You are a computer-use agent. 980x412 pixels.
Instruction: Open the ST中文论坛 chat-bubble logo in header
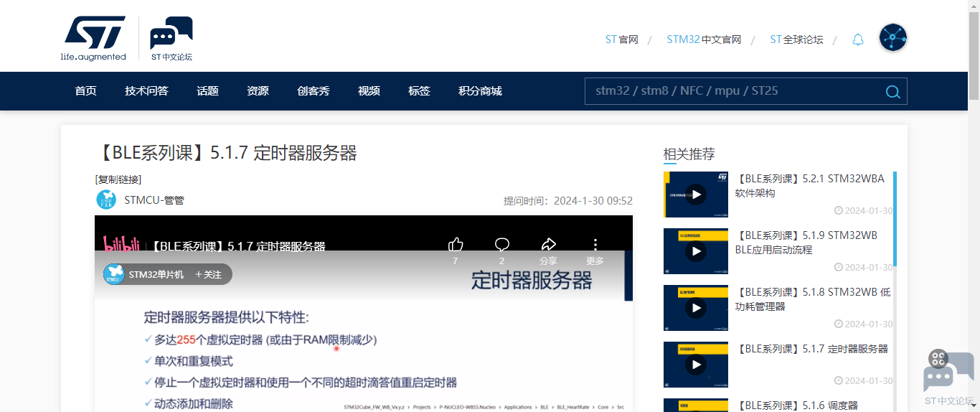click(171, 39)
